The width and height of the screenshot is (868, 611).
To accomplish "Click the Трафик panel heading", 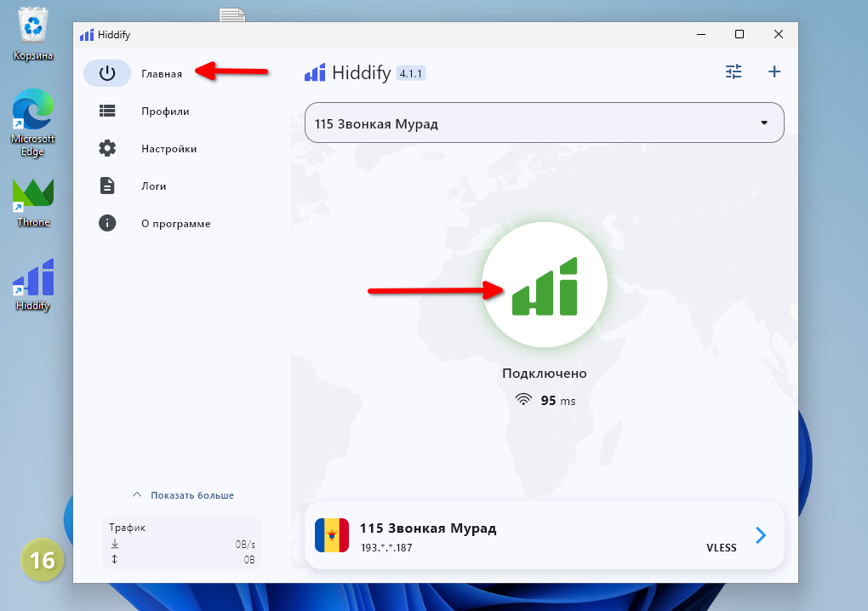I will pyautogui.click(x=128, y=528).
